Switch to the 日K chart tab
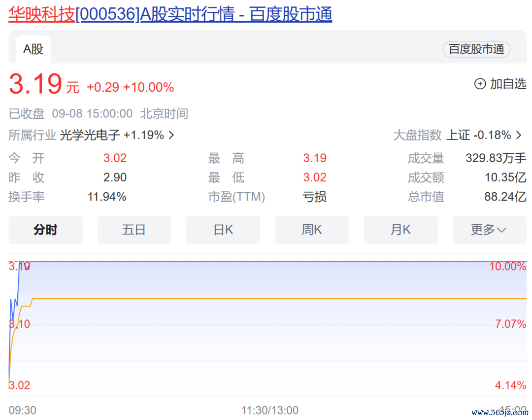 [223, 230]
